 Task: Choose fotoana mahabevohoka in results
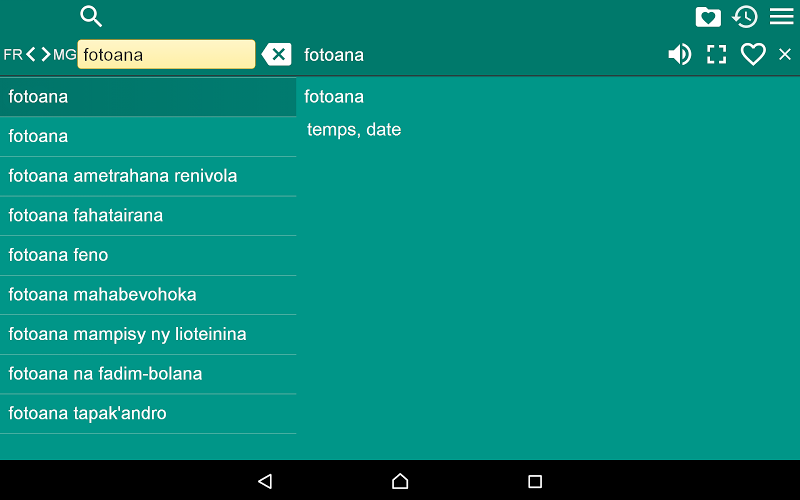(x=148, y=294)
